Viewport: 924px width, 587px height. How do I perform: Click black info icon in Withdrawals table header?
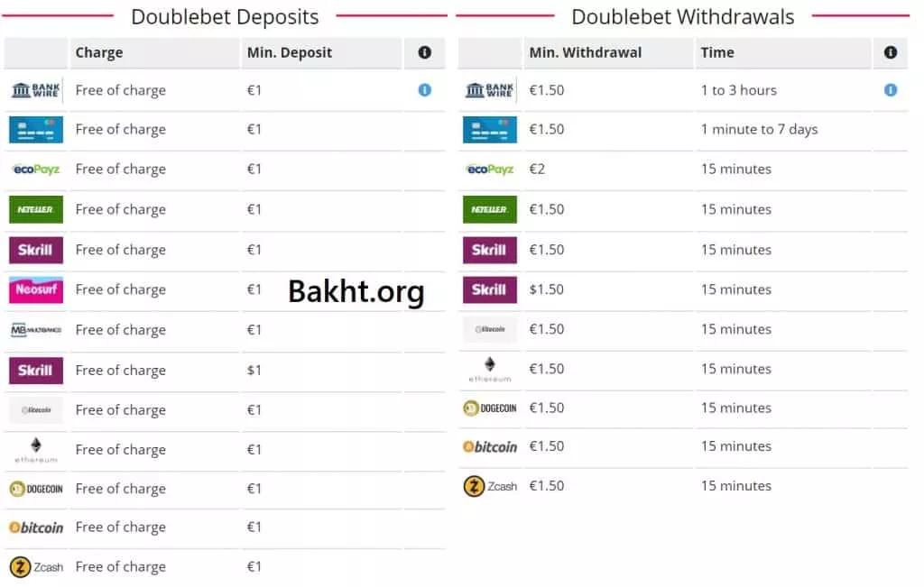pos(891,53)
